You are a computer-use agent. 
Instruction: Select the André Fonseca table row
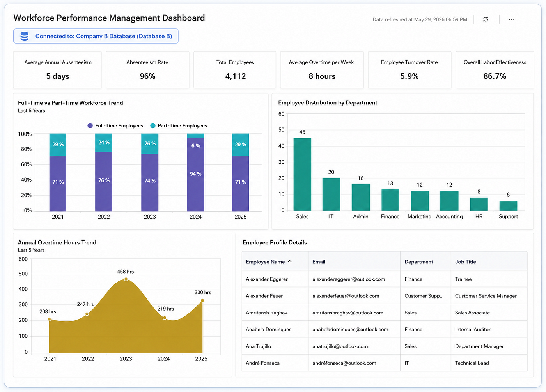384,363
